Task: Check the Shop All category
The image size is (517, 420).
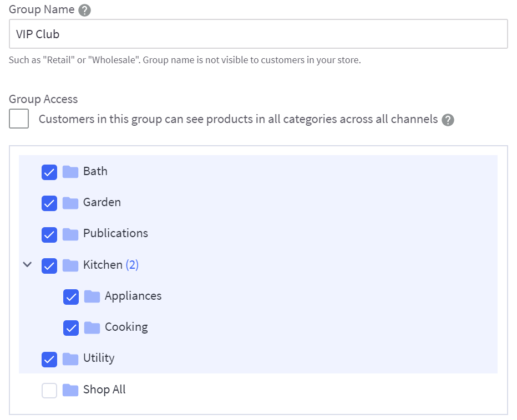Action: click(x=49, y=390)
